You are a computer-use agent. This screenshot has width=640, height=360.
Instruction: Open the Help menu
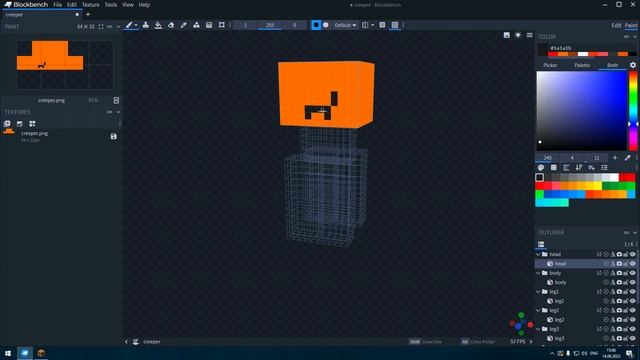[144, 5]
